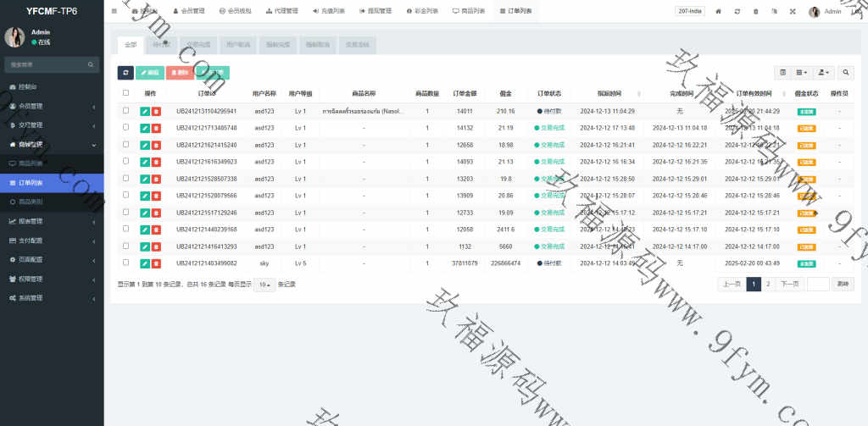Click the 下一页 next page button

[x=789, y=285]
